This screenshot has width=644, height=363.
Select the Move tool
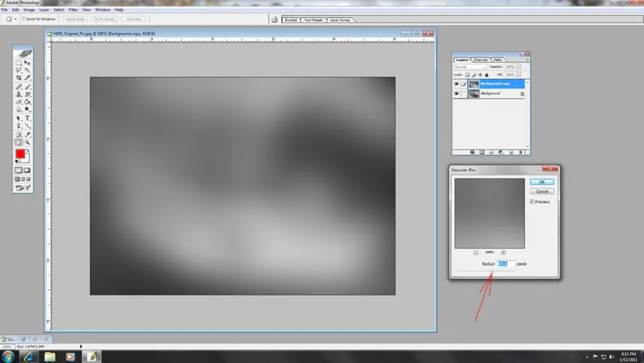pos(28,63)
